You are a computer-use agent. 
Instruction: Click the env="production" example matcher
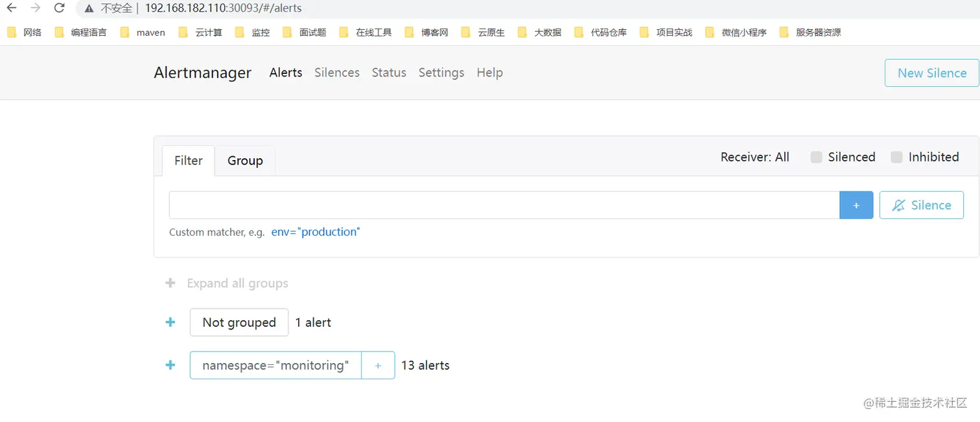pos(316,231)
